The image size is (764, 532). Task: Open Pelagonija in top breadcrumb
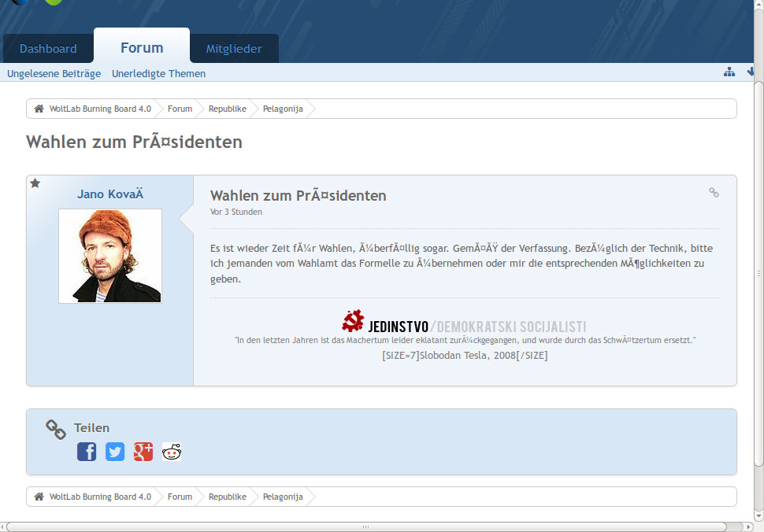tap(283, 109)
